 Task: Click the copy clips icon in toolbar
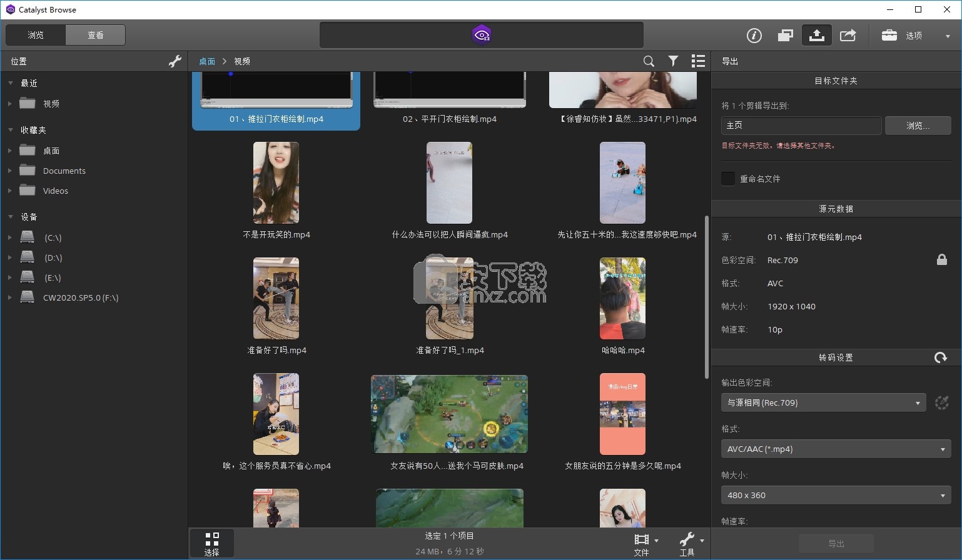785,36
